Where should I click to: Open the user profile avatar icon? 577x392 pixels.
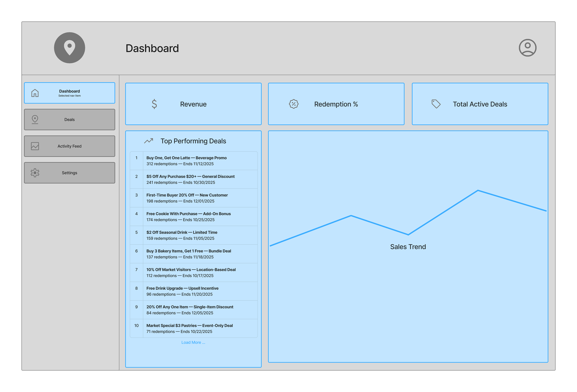pyautogui.click(x=527, y=48)
